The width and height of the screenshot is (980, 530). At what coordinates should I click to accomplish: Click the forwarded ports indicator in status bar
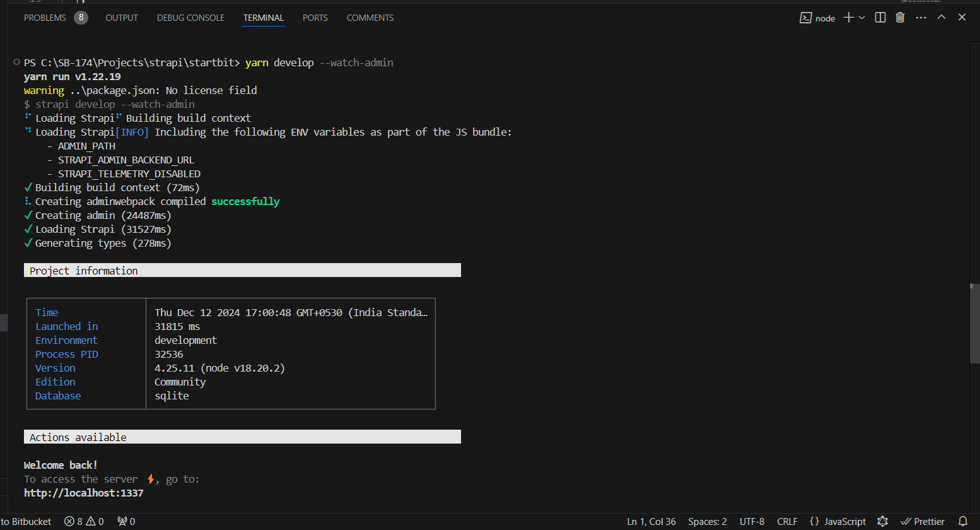tap(126, 522)
